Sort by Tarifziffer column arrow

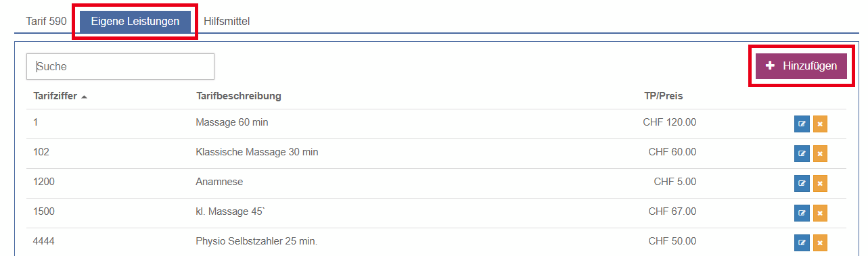tap(84, 97)
